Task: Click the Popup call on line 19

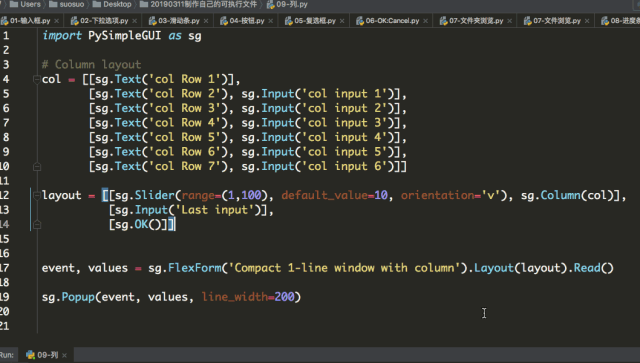Action: 78,297
